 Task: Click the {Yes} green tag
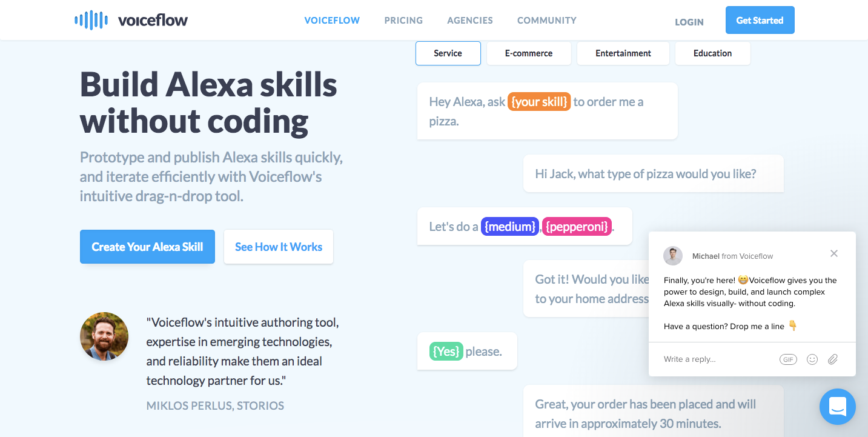click(x=446, y=351)
